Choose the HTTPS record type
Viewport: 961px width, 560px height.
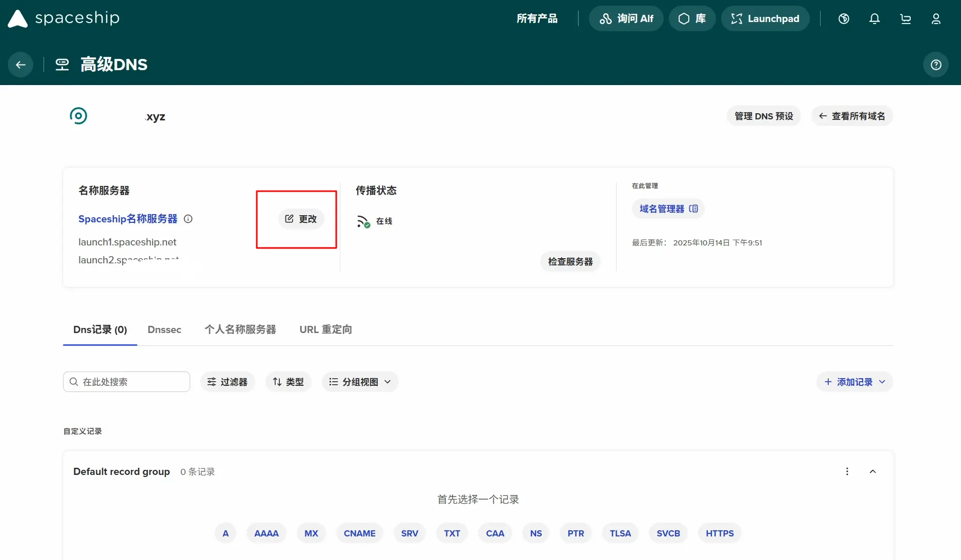[x=720, y=533]
